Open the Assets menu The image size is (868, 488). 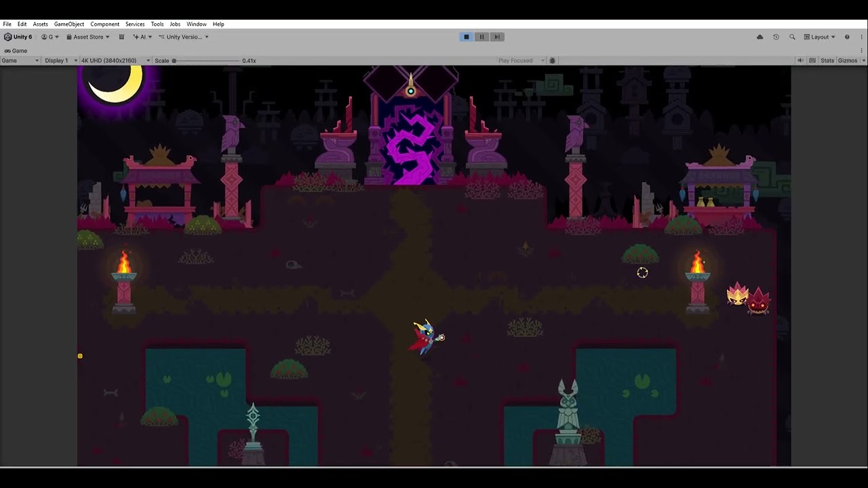41,24
